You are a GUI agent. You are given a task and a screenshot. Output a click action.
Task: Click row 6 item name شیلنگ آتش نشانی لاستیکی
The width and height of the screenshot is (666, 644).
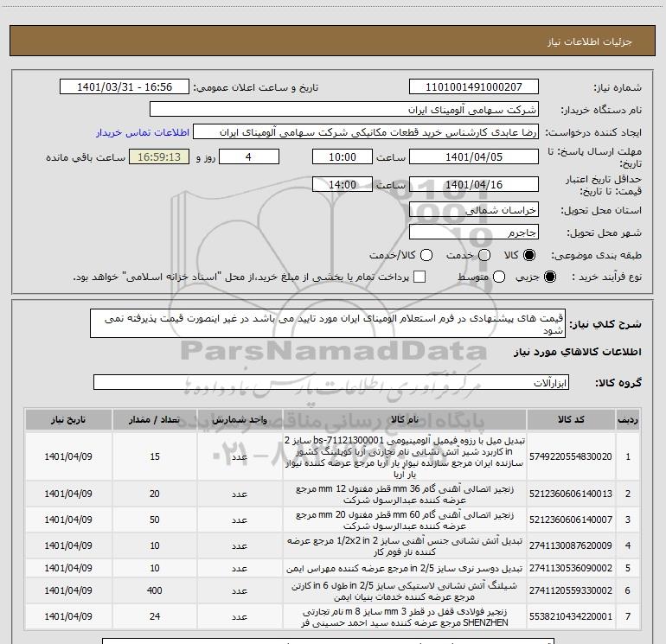(x=405, y=591)
